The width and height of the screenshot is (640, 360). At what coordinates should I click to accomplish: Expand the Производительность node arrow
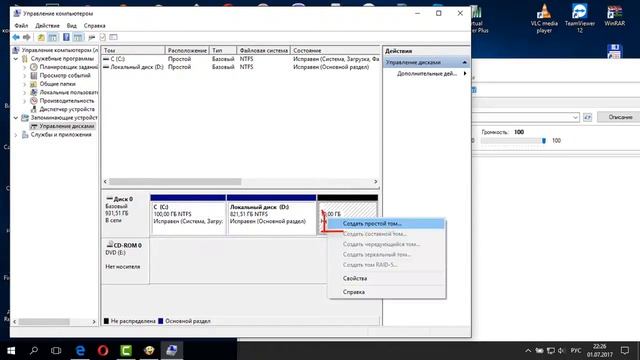point(25,101)
